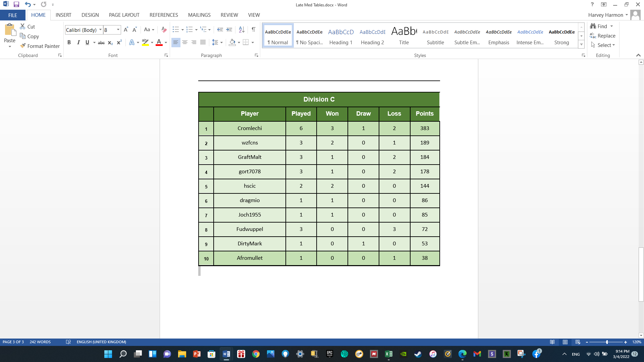Apply the Subtitle style
The height and width of the screenshot is (362, 644).
(x=435, y=36)
